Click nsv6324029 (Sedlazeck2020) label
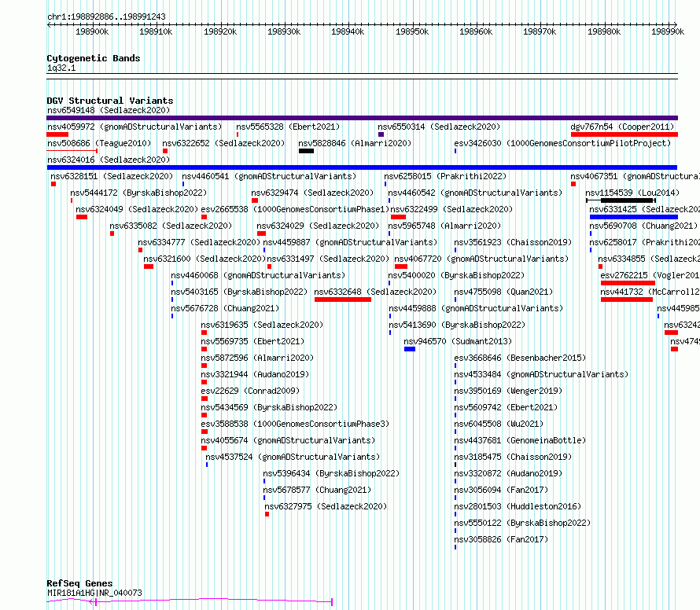The width and height of the screenshot is (700, 610). click(x=318, y=226)
